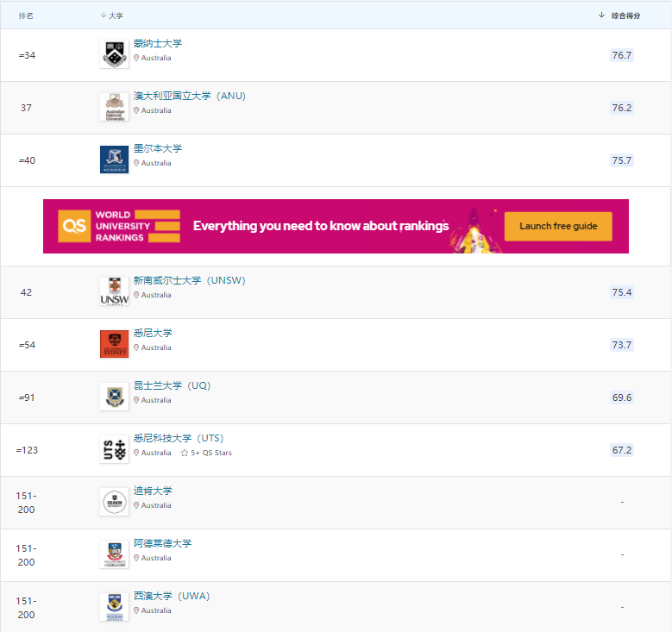This screenshot has width=672, height=632.
Task: Open the 悉尼大学 link
Action: [153, 334]
